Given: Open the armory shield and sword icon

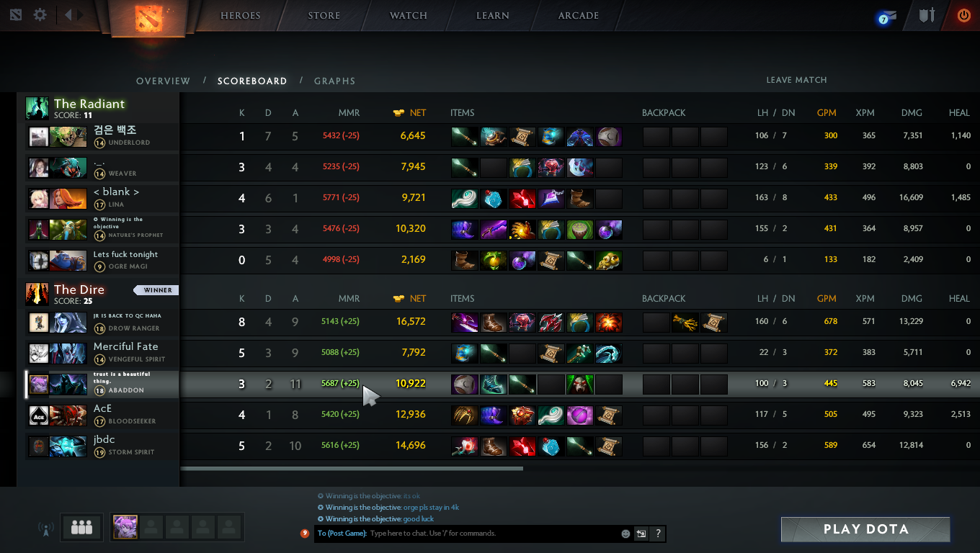Looking at the screenshot, I should click(927, 15).
